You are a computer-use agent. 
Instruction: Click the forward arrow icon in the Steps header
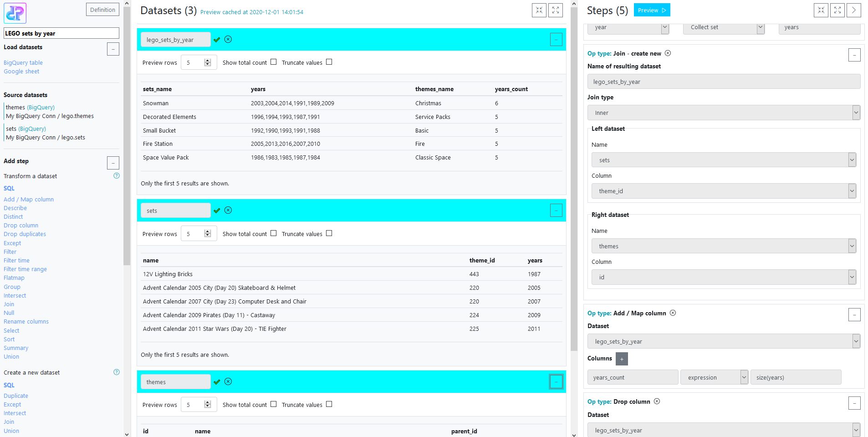coord(854,10)
